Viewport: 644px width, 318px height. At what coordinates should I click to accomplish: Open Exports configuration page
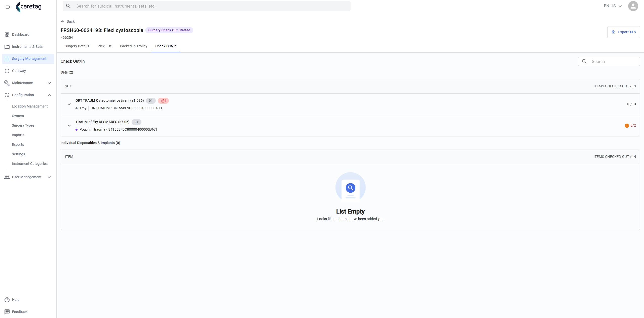[x=18, y=145]
